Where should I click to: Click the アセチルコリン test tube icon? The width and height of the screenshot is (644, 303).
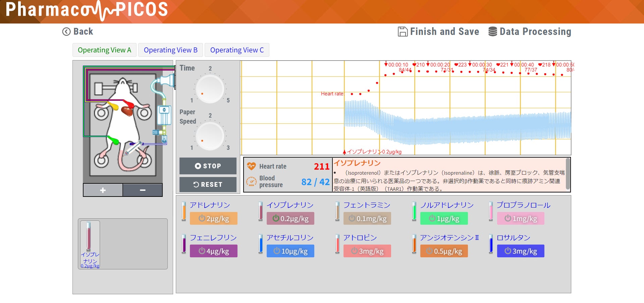(x=261, y=244)
